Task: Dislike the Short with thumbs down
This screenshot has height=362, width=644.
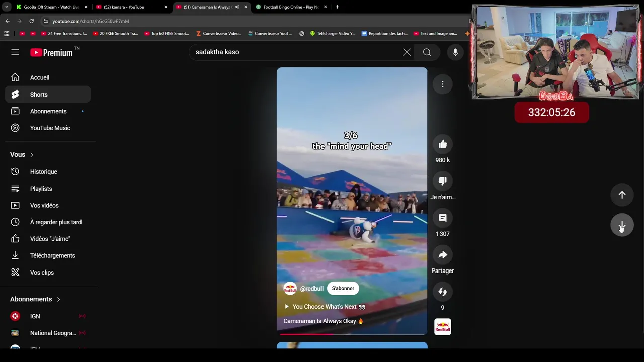Action: 443,182
